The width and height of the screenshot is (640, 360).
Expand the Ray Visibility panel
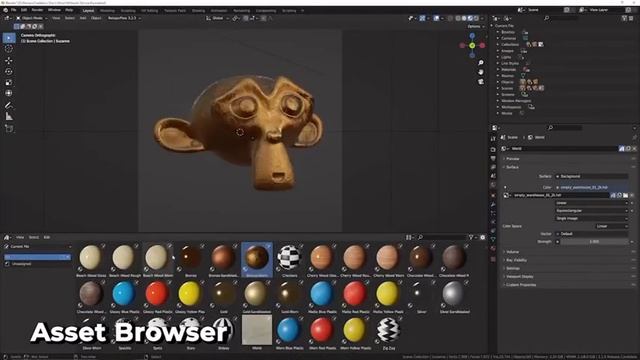516,260
